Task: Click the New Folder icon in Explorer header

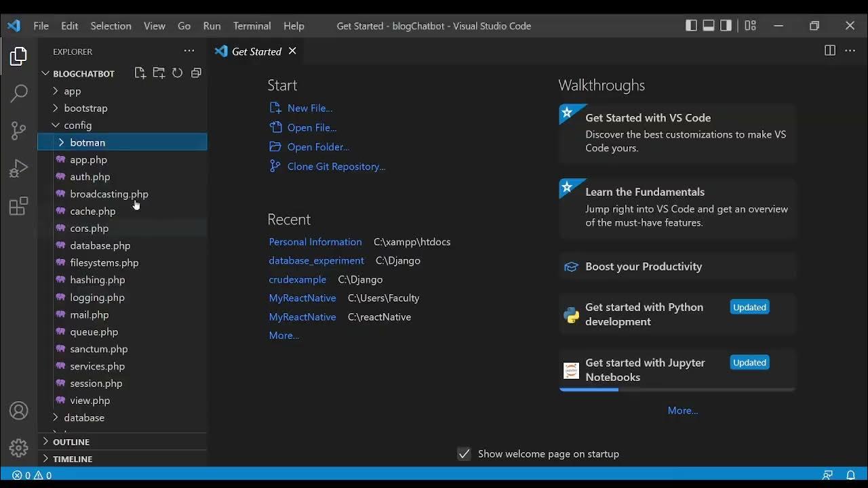Action: [x=159, y=73]
